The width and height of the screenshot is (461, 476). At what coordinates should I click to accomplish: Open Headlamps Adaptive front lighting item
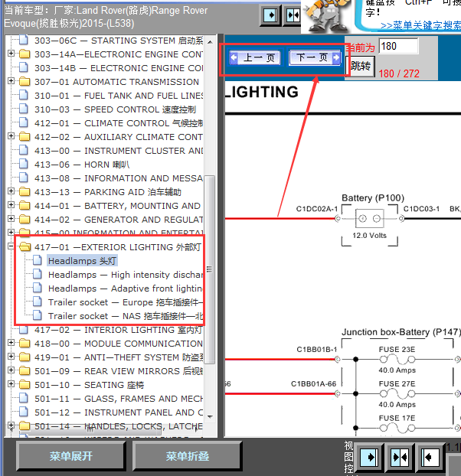click(125, 289)
